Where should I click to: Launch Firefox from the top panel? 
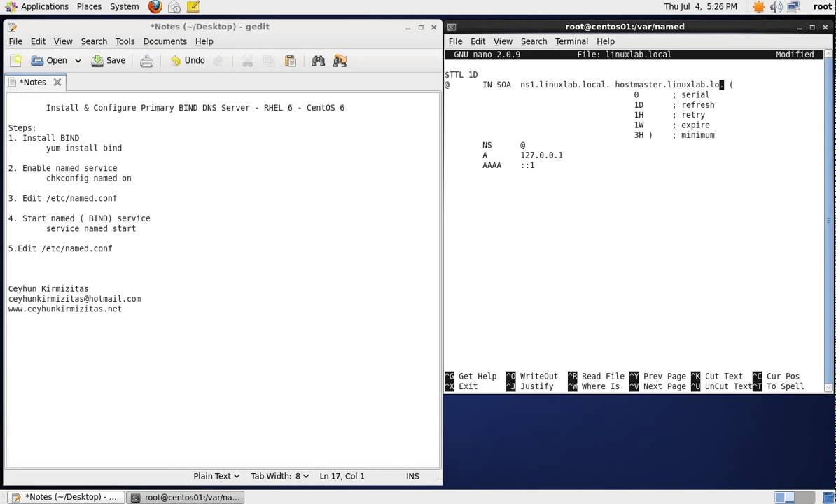[155, 6]
